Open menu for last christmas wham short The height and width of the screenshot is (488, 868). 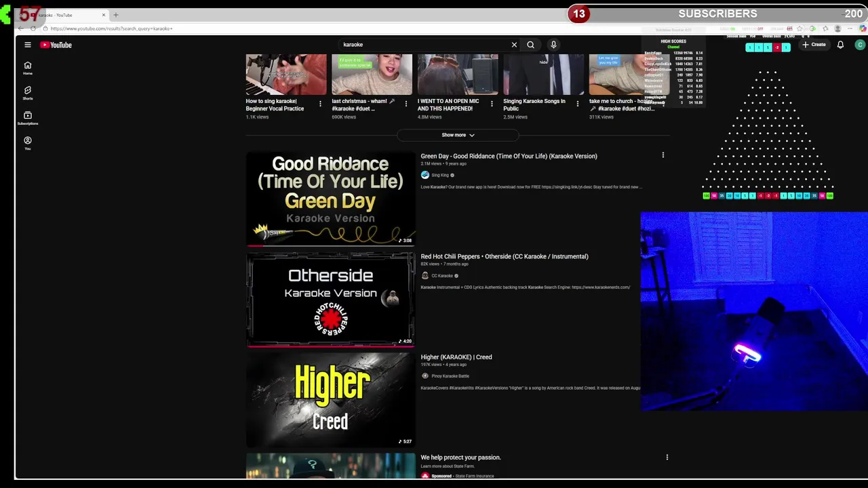pyautogui.click(x=406, y=104)
